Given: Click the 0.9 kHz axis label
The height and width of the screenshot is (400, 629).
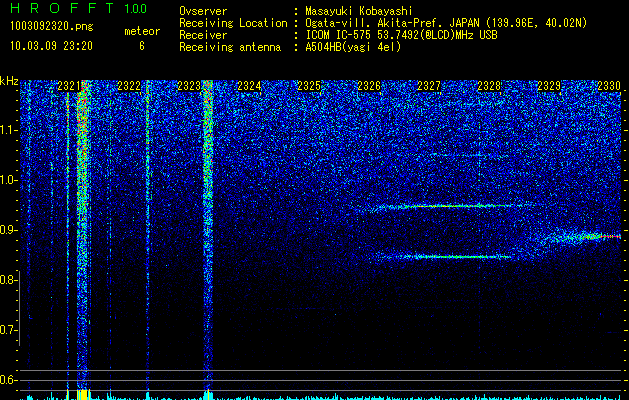Looking at the screenshot, I should (x=8, y=230).
